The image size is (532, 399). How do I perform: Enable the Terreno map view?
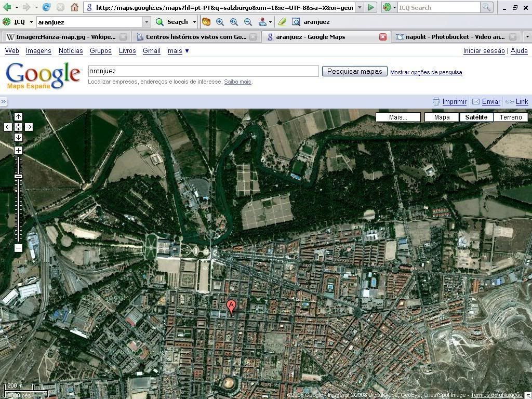[510, 117]
